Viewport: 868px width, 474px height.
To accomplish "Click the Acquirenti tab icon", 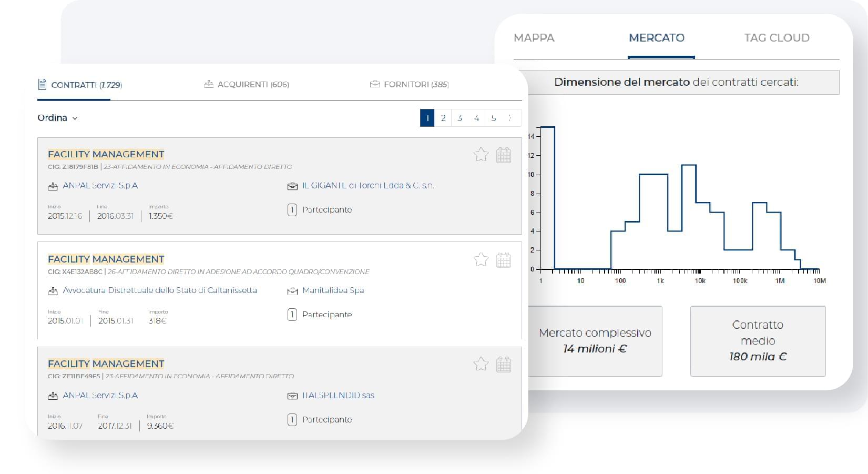I will click(x=209, y=84).
